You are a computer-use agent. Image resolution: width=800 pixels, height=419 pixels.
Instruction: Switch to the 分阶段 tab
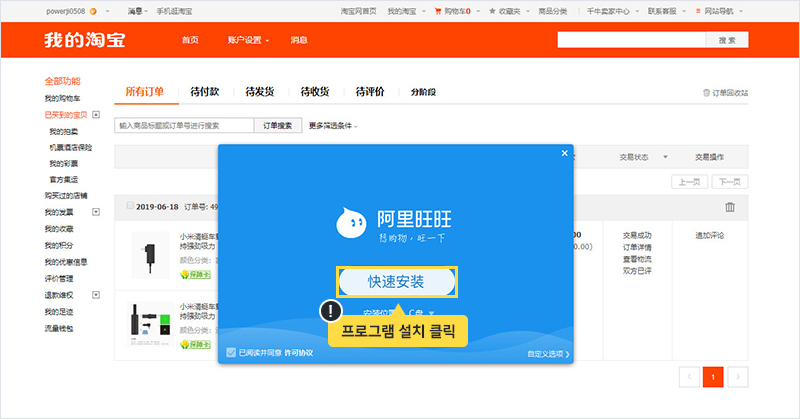(423, 92)
